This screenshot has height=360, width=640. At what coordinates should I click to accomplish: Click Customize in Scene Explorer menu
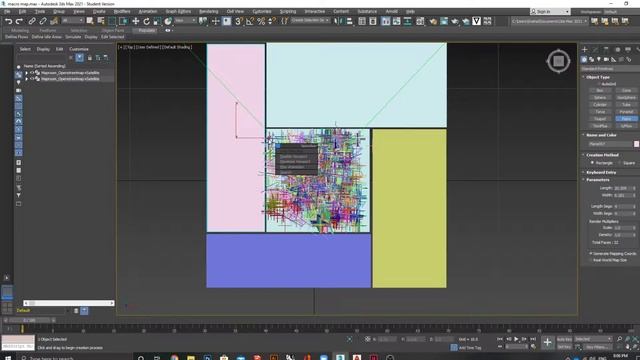point(79,49)
